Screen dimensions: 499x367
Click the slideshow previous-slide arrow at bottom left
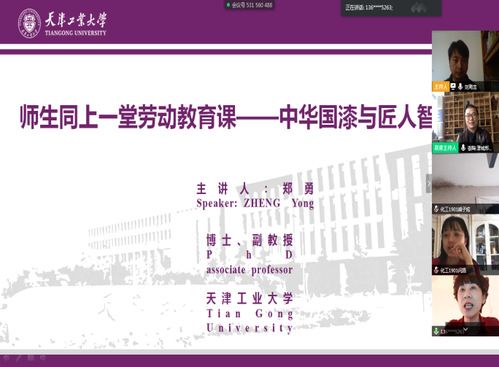coord(7,358)
